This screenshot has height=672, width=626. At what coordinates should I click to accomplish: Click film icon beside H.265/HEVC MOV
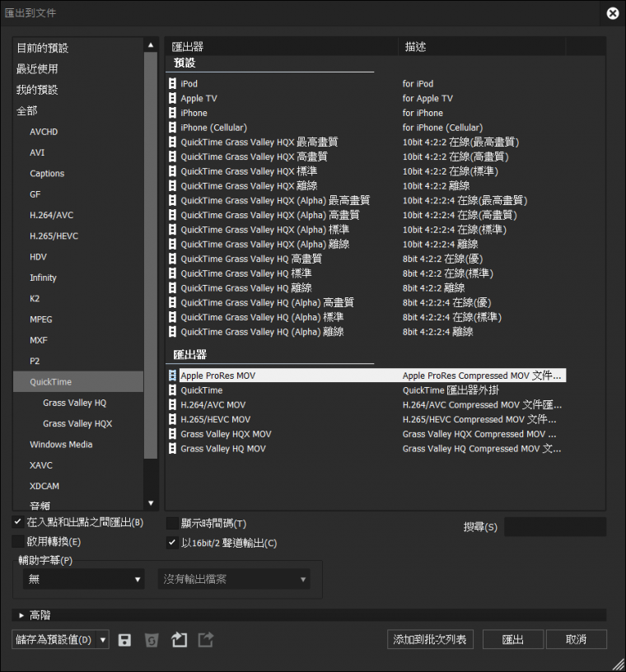pyautogui.click(x=172, y=419)
